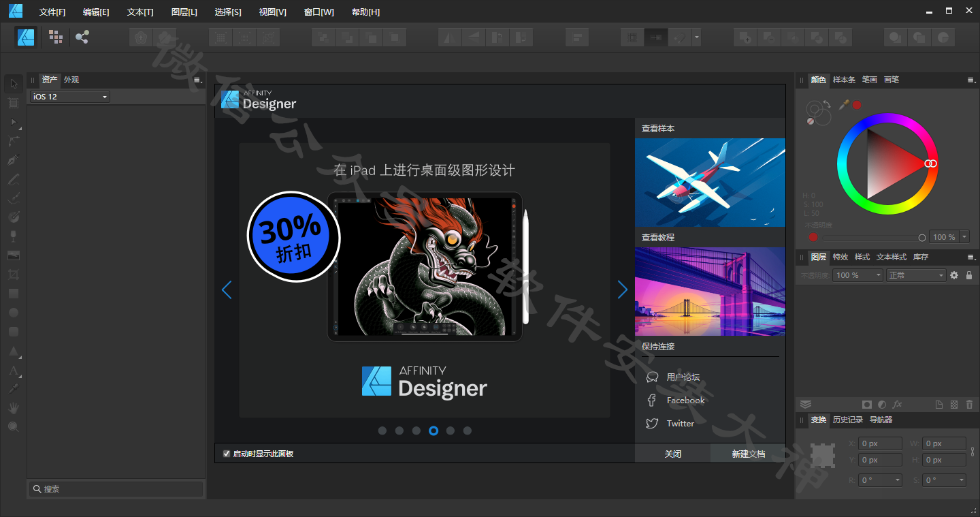Open the 用户论坛 link
The image size is (980, 517).
pyautogui.click(x=683, y=377)
